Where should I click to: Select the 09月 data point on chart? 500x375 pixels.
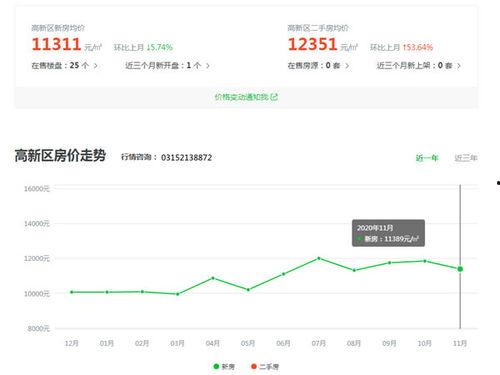pos(389,263)
